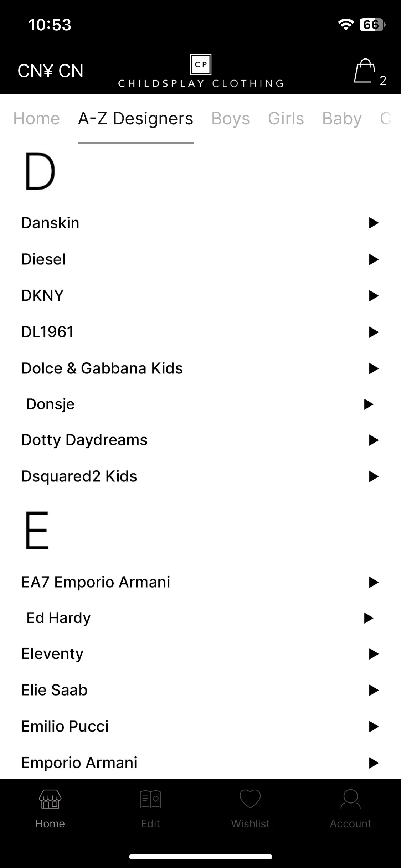Tap the Wi-Fi status icon
Screen dimensions: 401x868
(x=346, y=25)
